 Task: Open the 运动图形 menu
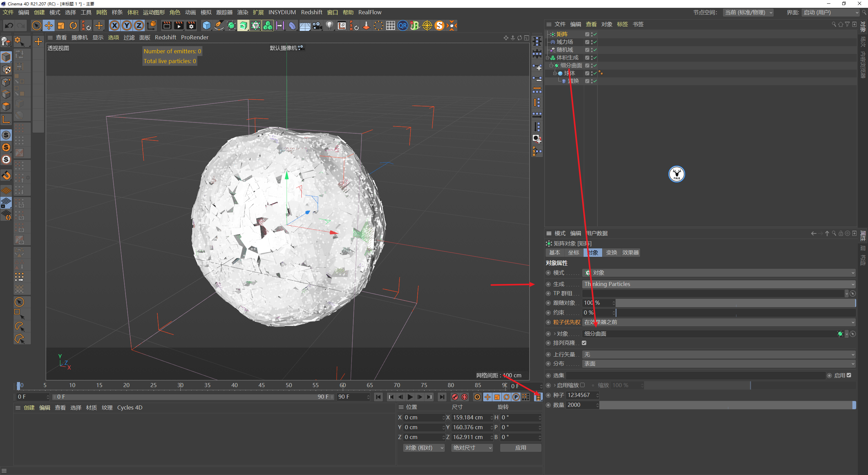pyautogui.click(x=154, y=12)
